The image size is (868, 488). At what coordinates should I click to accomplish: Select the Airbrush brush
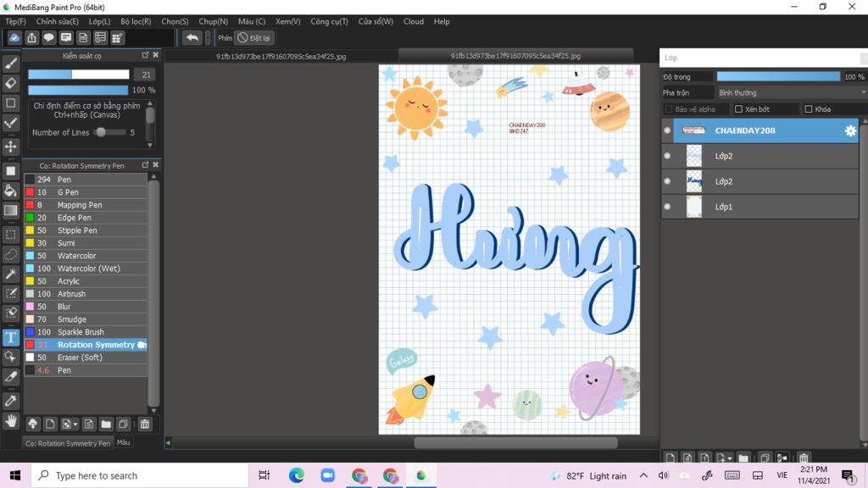coord(86,294)
